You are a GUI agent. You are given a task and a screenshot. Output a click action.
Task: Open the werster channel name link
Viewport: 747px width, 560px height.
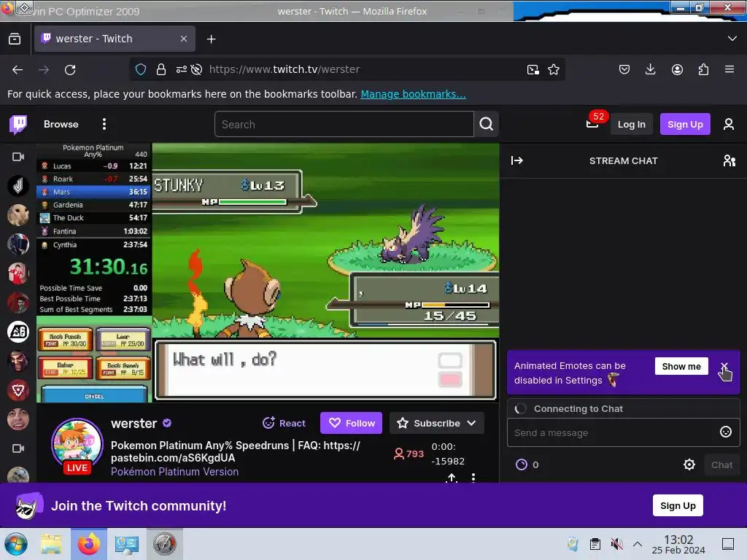[x=134, y=424]
